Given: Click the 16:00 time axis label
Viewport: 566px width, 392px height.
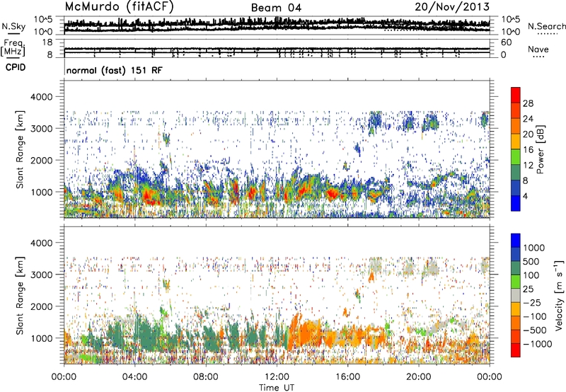Looking at the screenshot, I should (x=347, y=377).
